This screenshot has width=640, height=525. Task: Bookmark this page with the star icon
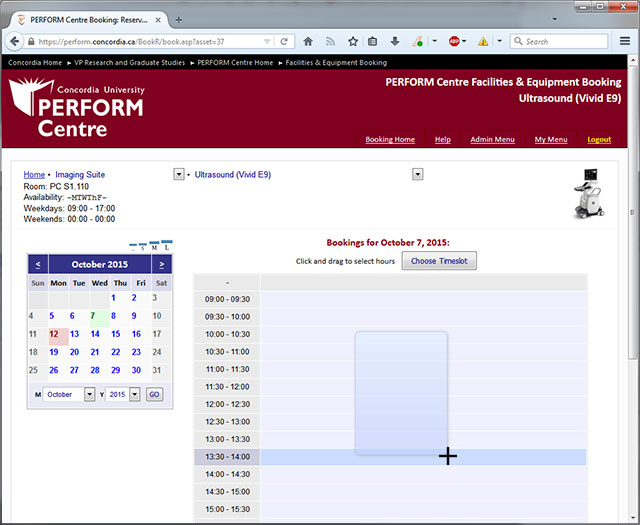coord(353,42)
